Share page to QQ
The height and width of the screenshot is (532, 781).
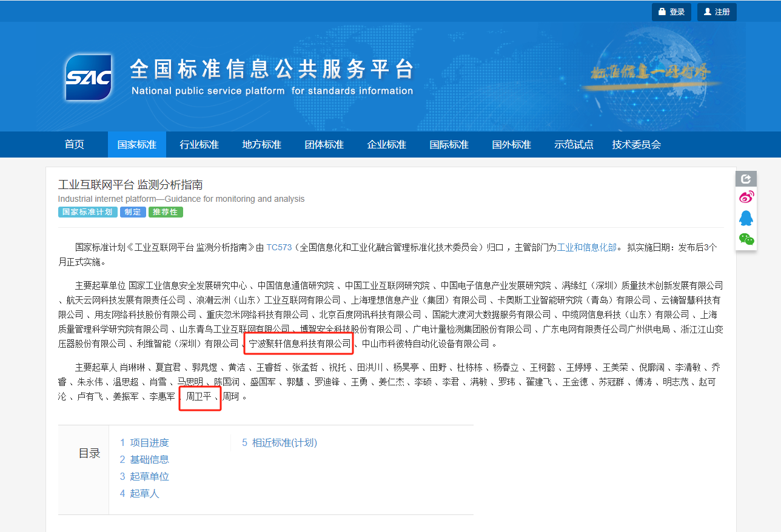coord(746,218)
